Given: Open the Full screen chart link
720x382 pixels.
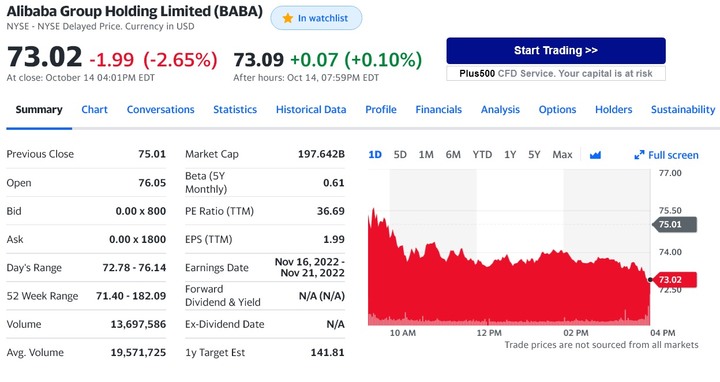Looking at the screenshot, I should tap(666, 155).
